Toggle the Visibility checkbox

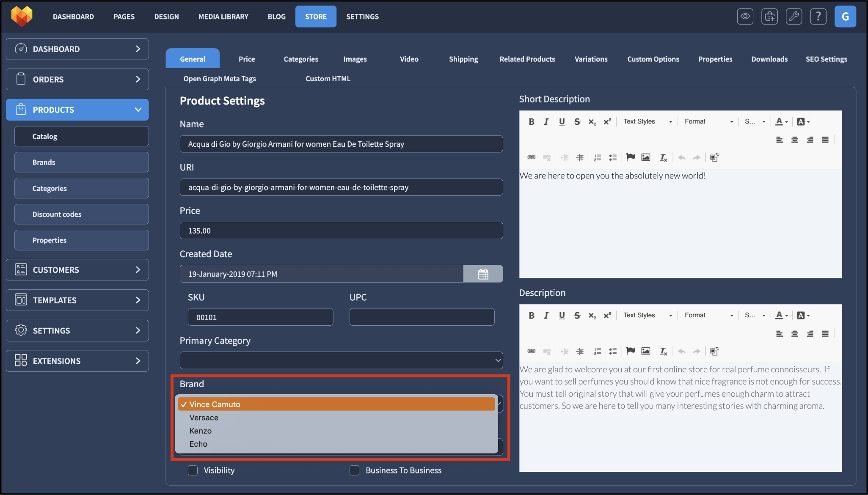pyautogui.click(x=193, y=470)
